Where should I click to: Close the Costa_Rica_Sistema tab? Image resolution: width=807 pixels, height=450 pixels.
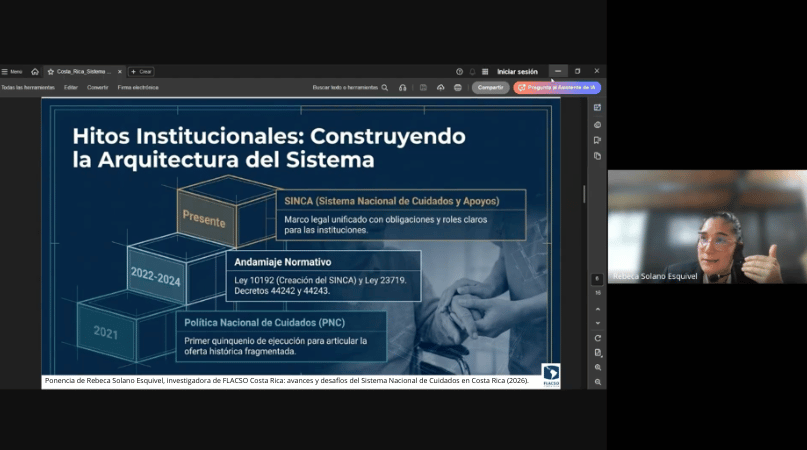click(119, 72)
